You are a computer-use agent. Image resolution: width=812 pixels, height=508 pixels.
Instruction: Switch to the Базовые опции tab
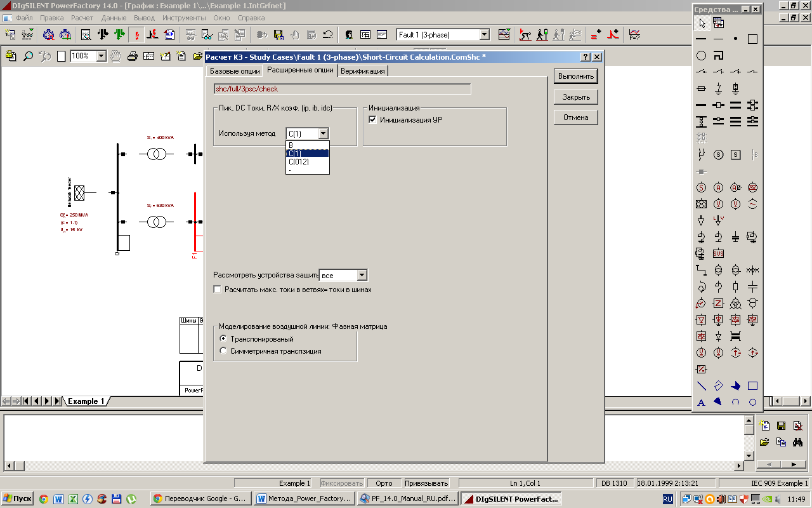click(x=235, y=71)
